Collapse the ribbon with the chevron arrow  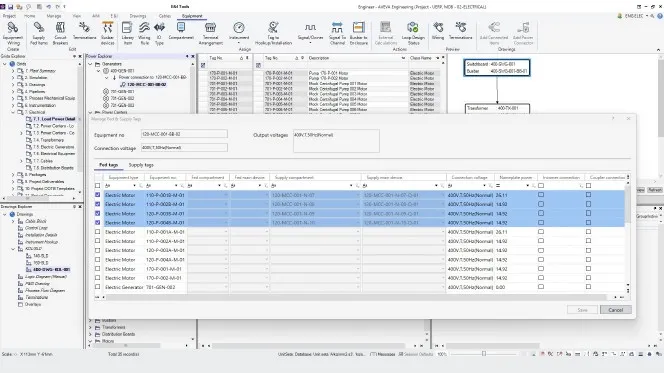(658, 50)
